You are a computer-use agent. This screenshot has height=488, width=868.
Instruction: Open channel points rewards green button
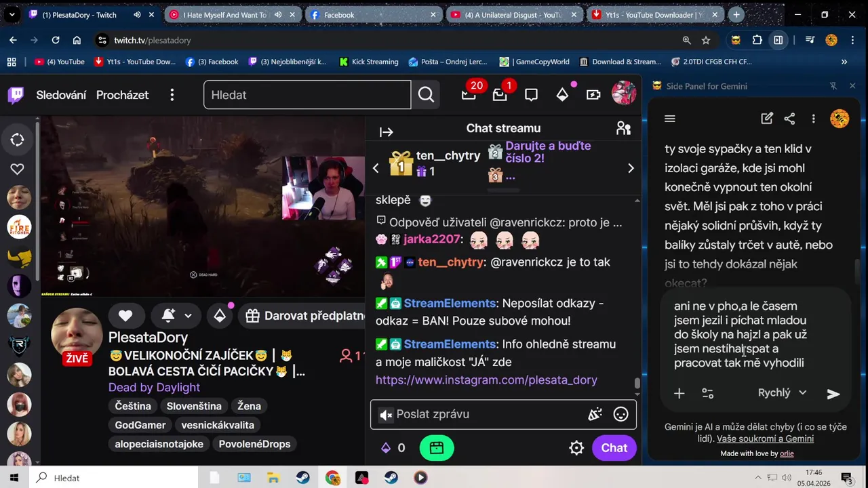[x=436, y=448]
